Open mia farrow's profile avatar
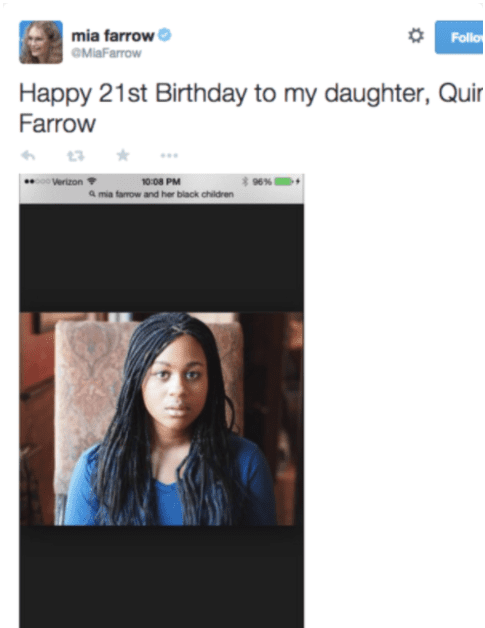 pos(41,42)
